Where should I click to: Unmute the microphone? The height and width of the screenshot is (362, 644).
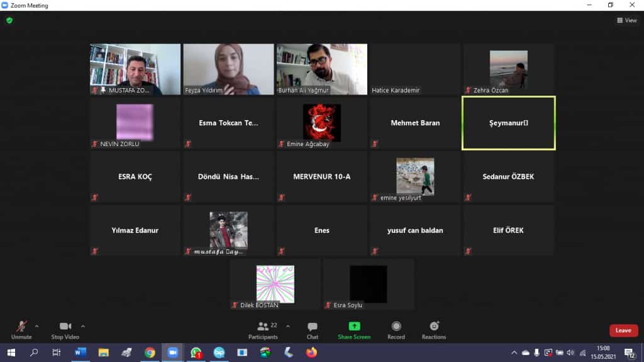[21, 329]
